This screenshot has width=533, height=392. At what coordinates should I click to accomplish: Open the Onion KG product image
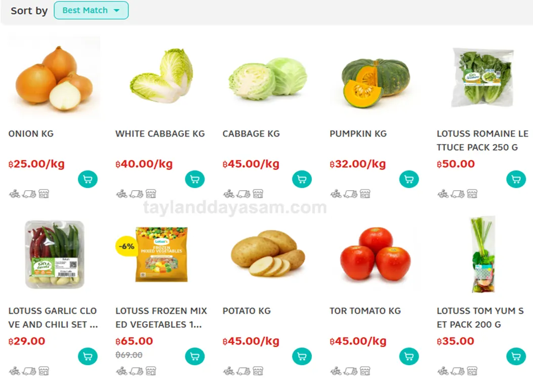coord(54,78)
